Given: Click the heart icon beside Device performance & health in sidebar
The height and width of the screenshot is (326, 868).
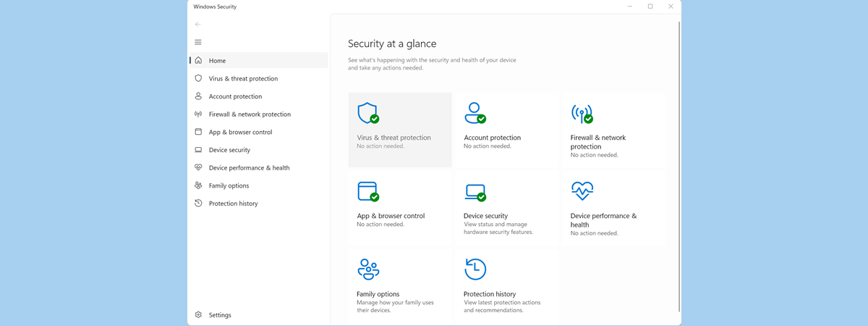Looking at the screenshot, I should click(x=198, y=167).
